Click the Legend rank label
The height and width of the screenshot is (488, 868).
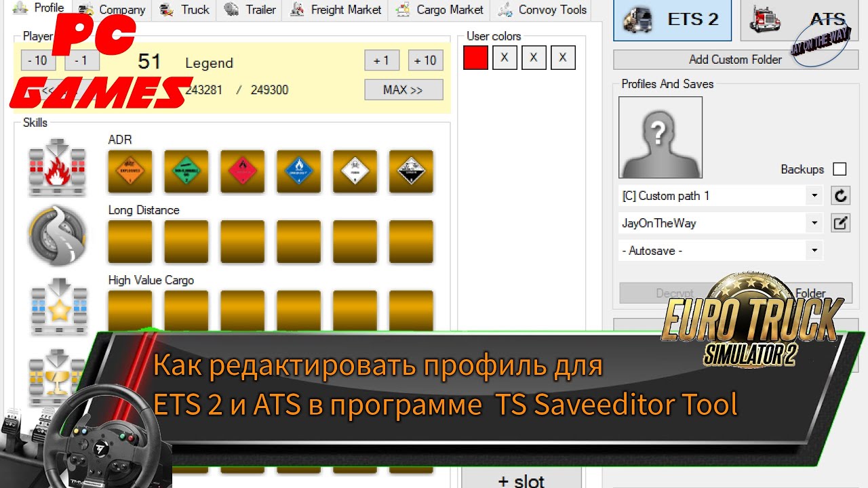[209, 63]
